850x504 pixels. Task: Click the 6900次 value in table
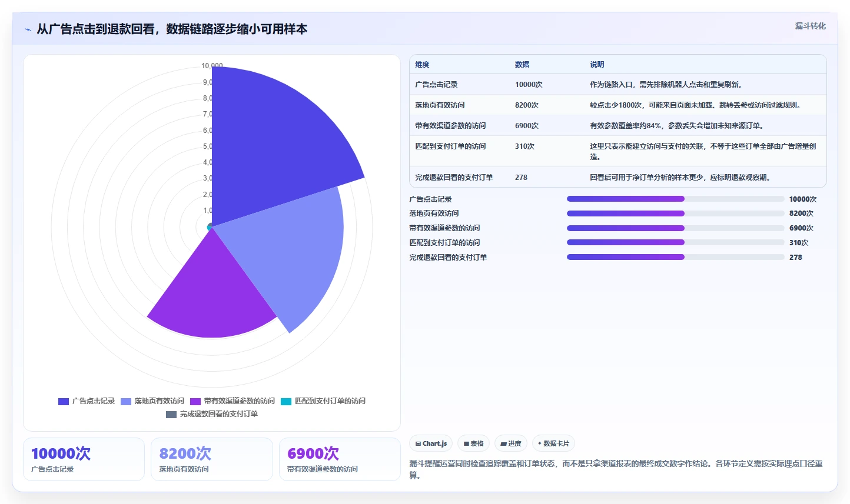tap(527, 126)
